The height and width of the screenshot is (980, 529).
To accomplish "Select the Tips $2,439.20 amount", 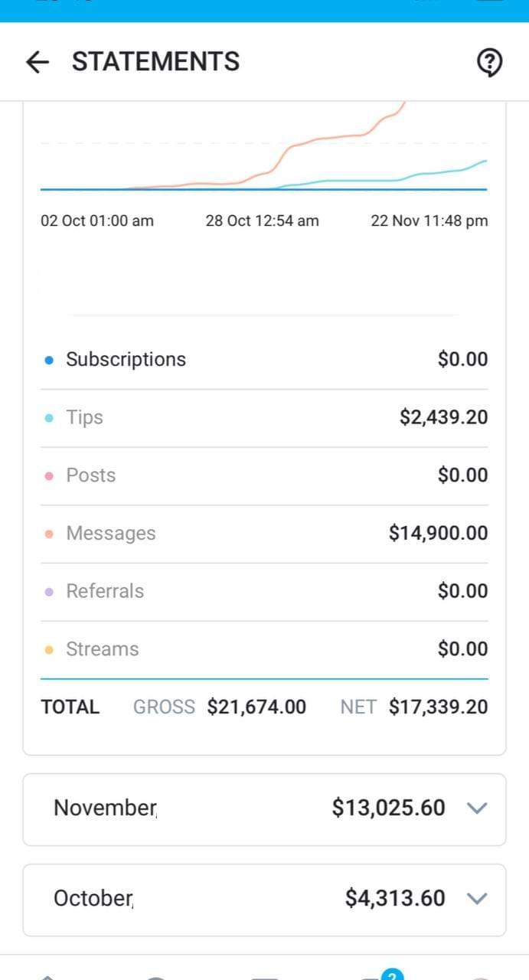I will [443, 417].
